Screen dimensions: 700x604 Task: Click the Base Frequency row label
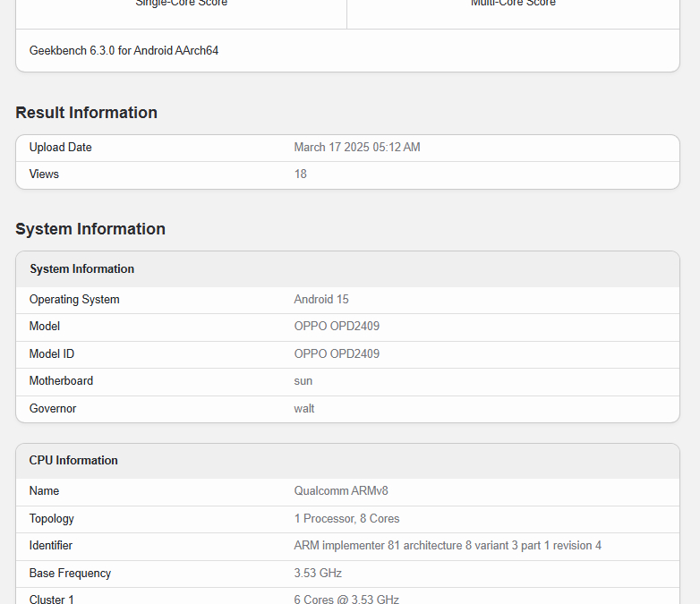click(70, 574)
